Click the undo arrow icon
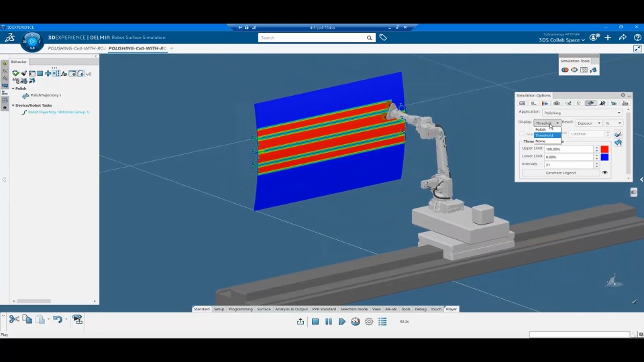This screenshot has height=362, width=644. tap(57, 319)
